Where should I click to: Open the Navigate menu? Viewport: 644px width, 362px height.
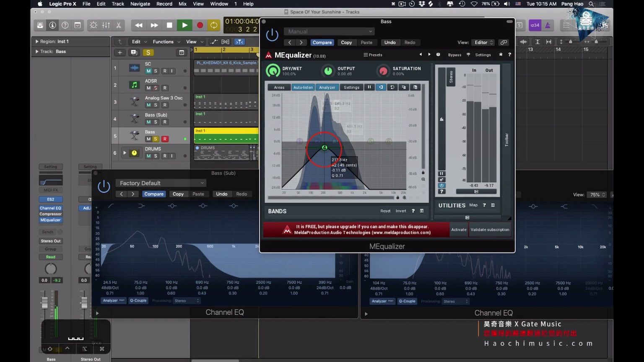(x=140, y=4)
